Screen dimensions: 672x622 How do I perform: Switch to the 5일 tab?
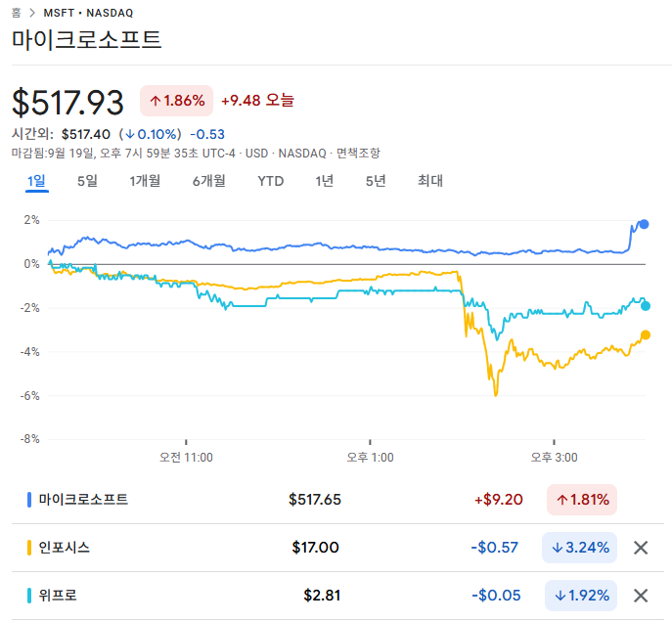[x=87, y=181]
